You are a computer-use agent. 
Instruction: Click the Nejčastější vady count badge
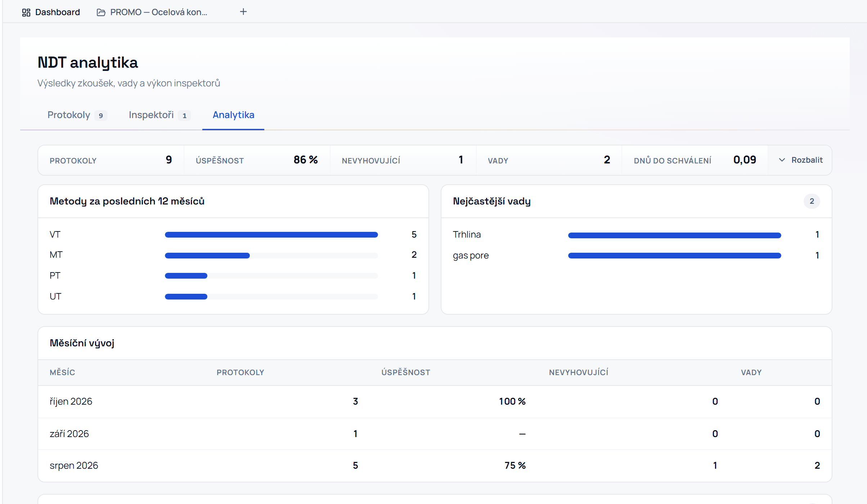(812, 201)
